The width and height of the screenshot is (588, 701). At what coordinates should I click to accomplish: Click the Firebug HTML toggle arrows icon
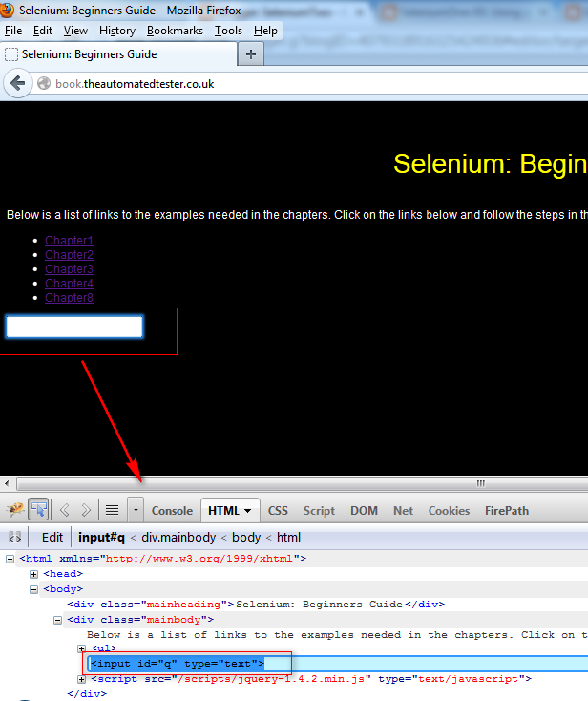(14, 537)
